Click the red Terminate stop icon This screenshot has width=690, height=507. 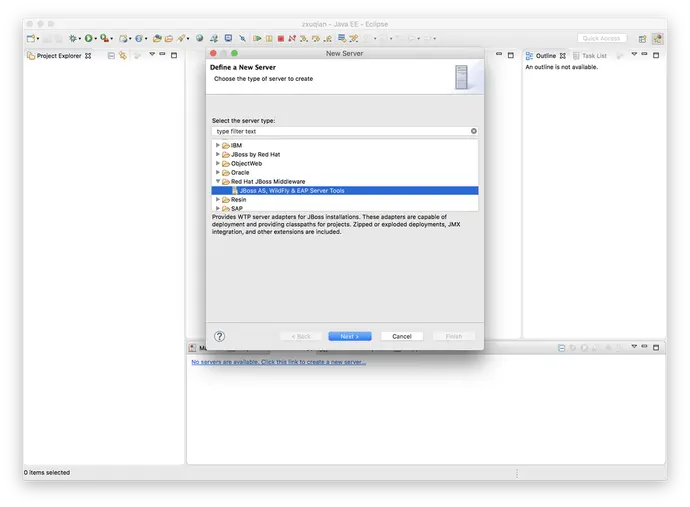(x=281, y=39)
